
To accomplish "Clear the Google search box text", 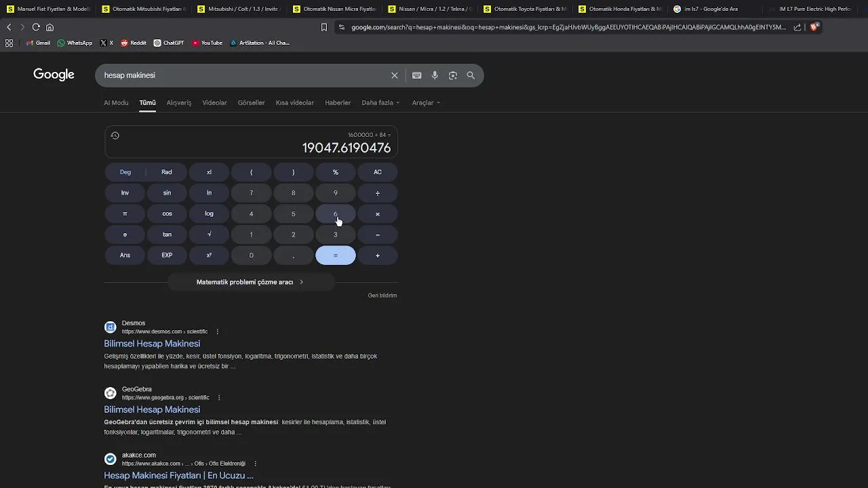I will coord(394,75).
